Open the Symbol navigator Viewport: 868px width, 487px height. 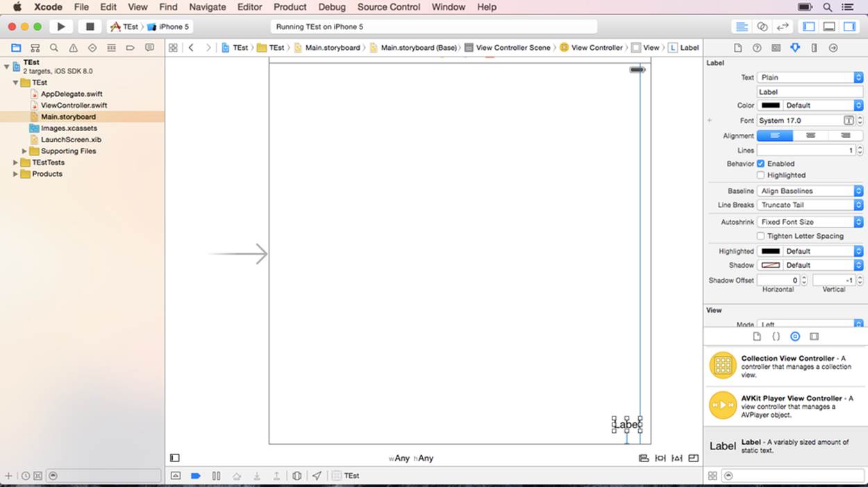tap(35, 48)
